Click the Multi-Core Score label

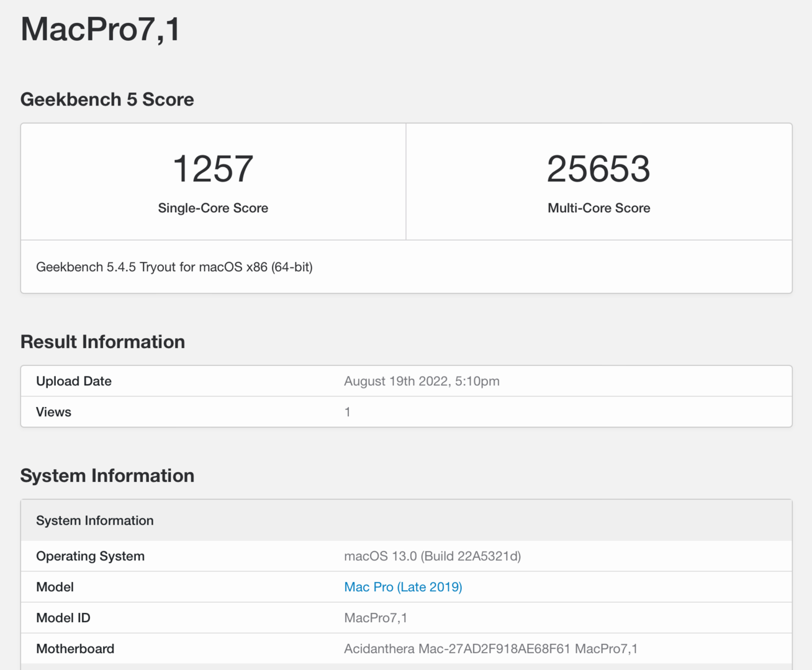click(598, 208)
